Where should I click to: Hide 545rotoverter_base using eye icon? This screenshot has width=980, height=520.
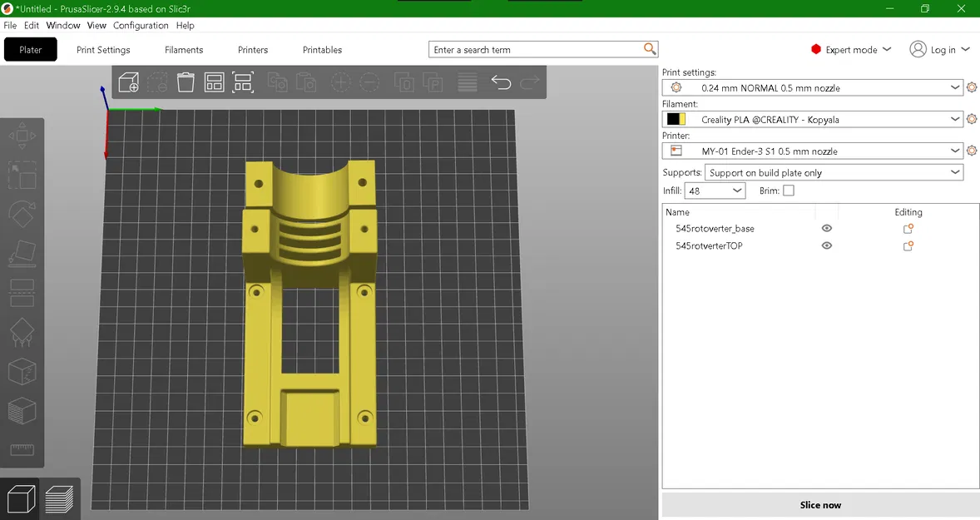826,228
